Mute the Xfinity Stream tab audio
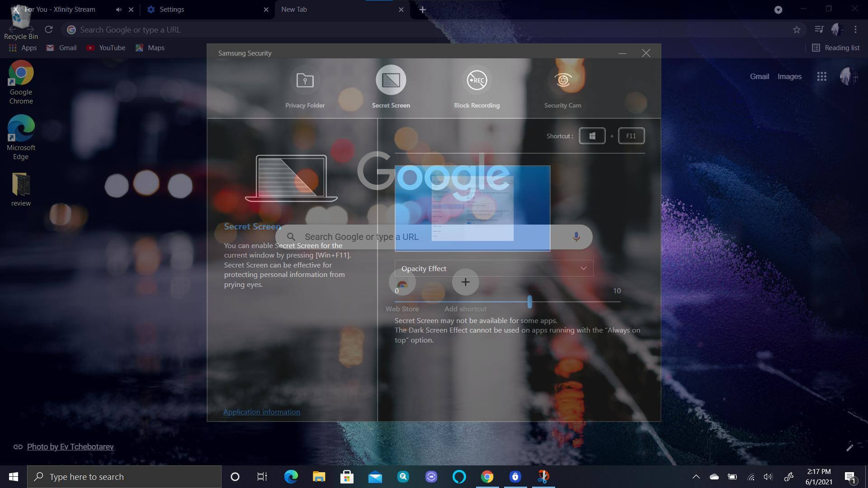 [118, 9]
